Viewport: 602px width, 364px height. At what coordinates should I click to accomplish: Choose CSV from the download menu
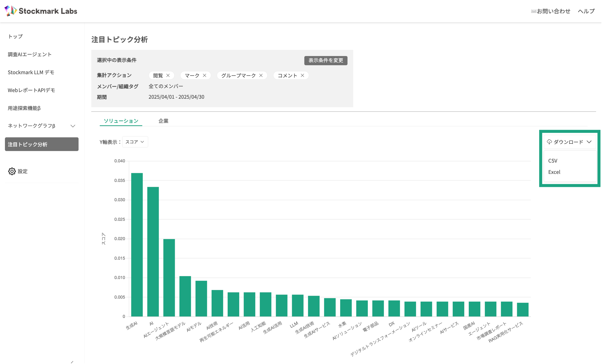point(553,161)
